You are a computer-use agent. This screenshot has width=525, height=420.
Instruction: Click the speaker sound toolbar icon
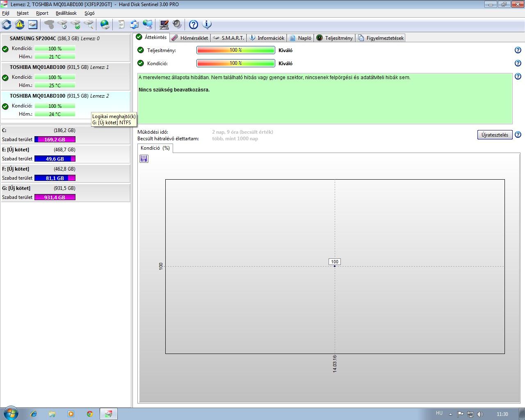pos(177,25)
